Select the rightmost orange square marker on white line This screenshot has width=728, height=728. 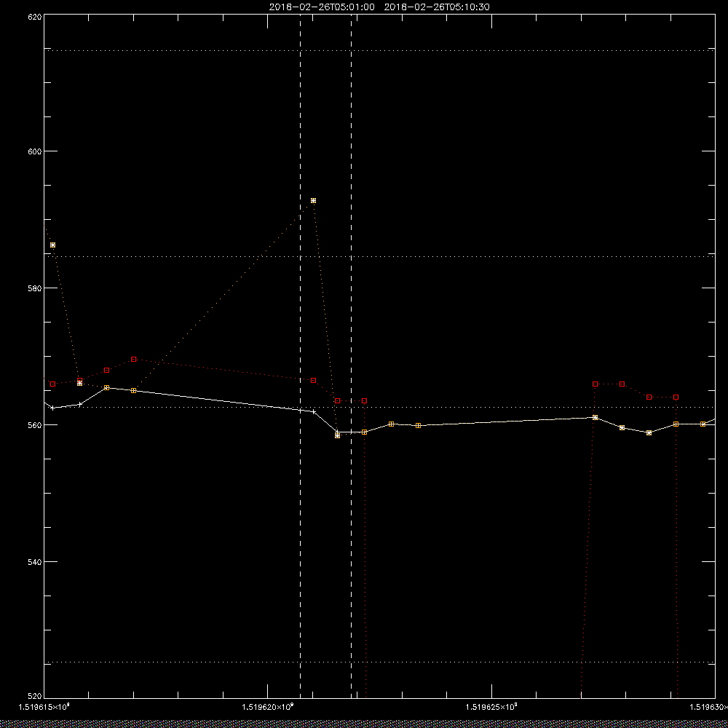pyautogui.click(x=703, y=424)
